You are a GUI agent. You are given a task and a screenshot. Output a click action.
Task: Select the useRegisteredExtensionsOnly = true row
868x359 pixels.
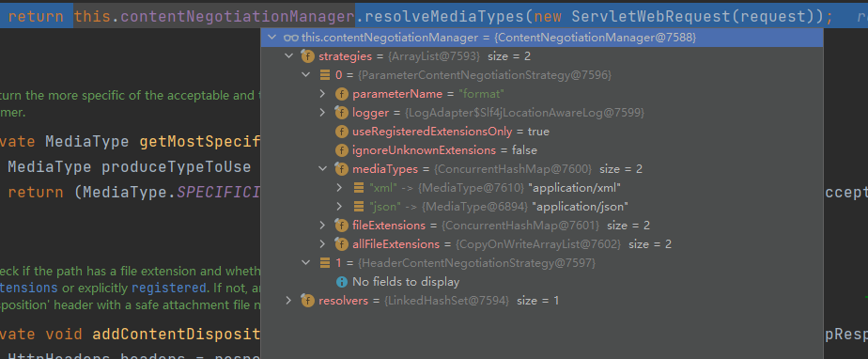pos(542,132)
